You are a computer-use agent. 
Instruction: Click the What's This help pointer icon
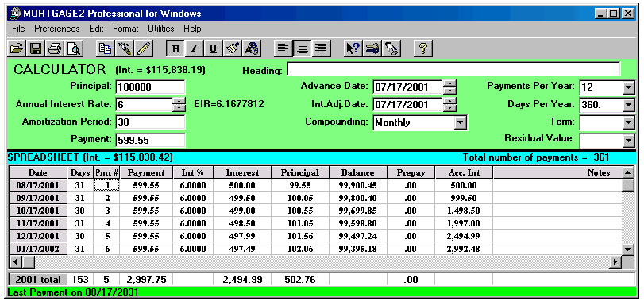coord(353,49)
